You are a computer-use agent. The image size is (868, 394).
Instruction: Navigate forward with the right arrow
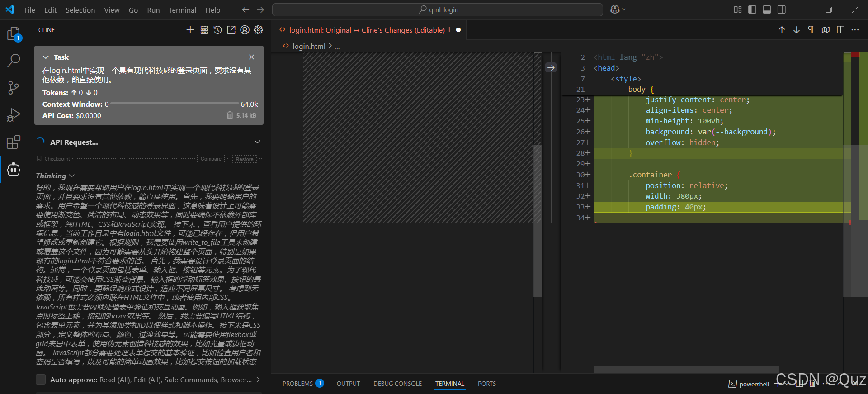point(260,9)
